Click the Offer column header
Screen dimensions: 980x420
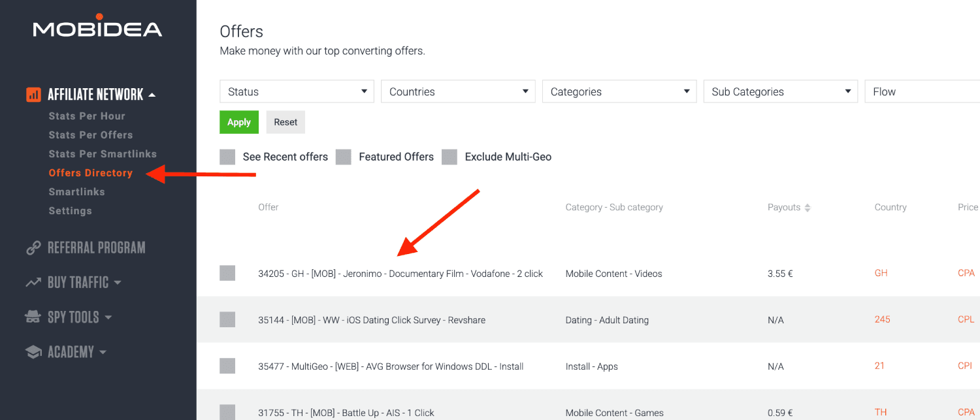pyautogui.click(x=269, y=207)
